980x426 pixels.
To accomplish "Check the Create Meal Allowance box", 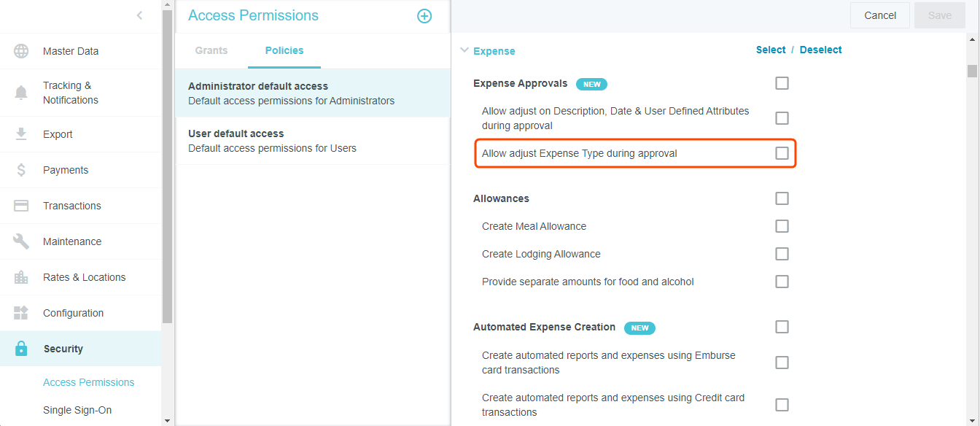I will (782, 226).
